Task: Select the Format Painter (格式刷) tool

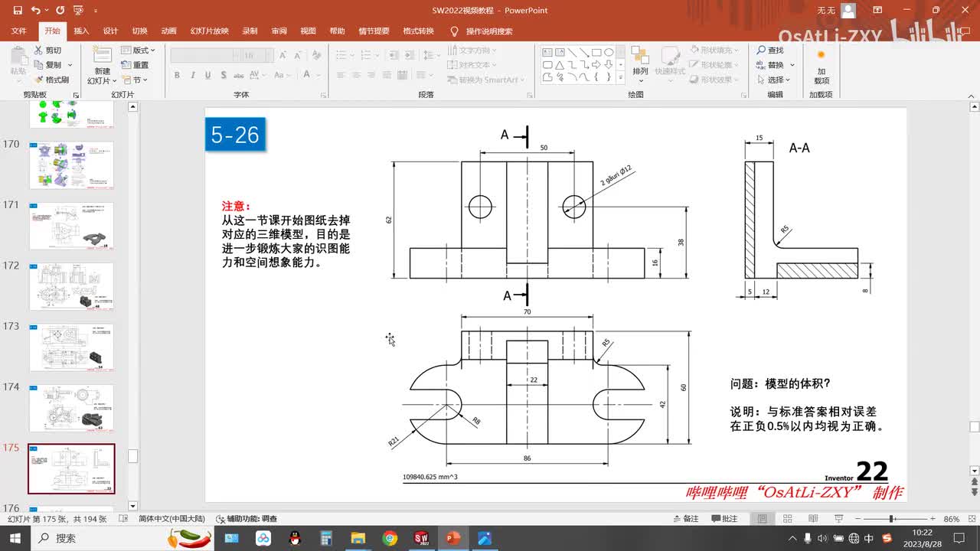Action: coord(51,80)
